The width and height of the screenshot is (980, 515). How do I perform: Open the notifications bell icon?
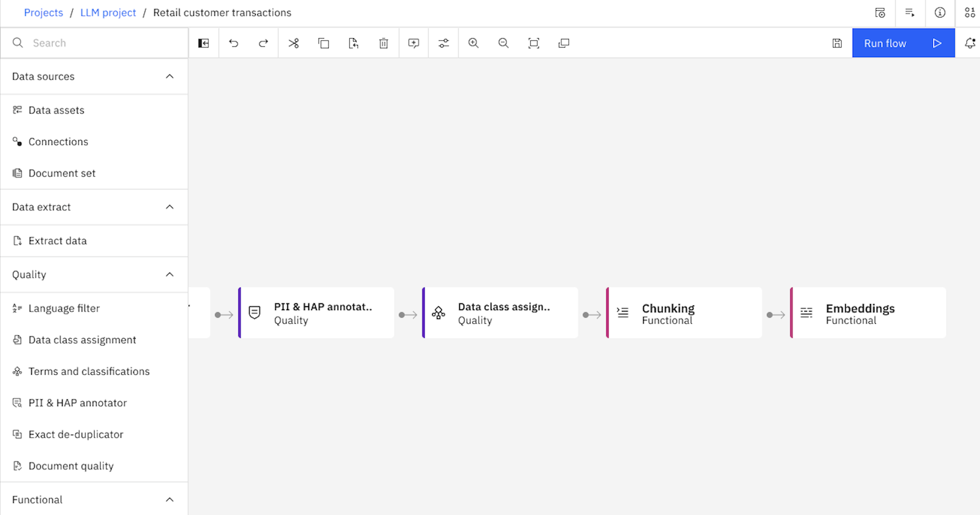coord(970,43)
